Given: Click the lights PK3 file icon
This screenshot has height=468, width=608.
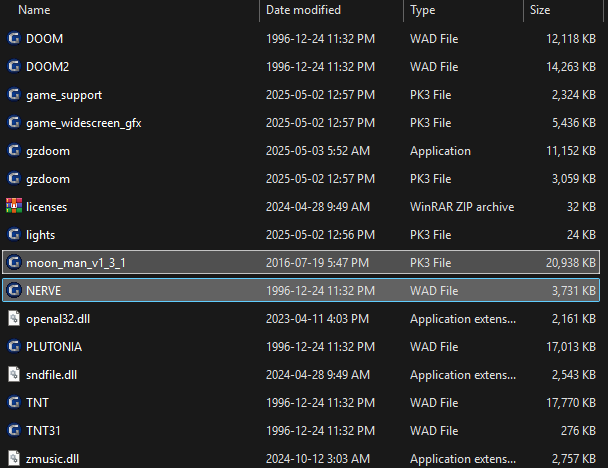Looking at the screenshot, I should 14,235.
